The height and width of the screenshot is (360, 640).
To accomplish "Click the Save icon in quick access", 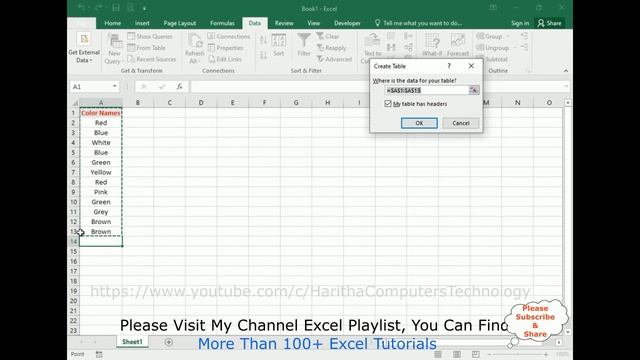I will coord(116,8).
